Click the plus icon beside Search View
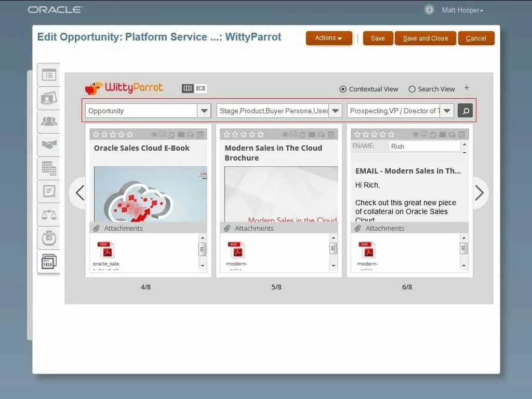This screenshot has height=399, width=532. pyautogui.click(x=467, y=88)
